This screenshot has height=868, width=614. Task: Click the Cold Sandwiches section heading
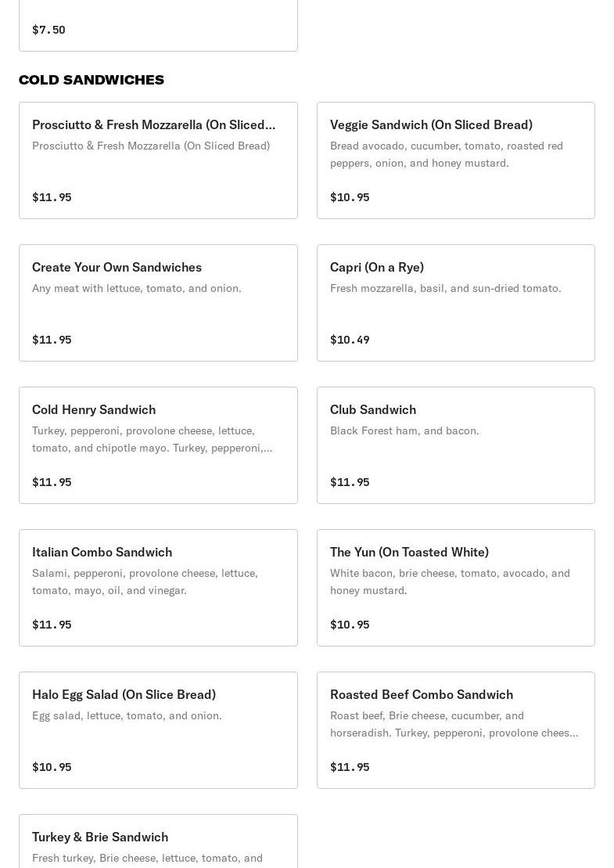click(x=92, y=80)
